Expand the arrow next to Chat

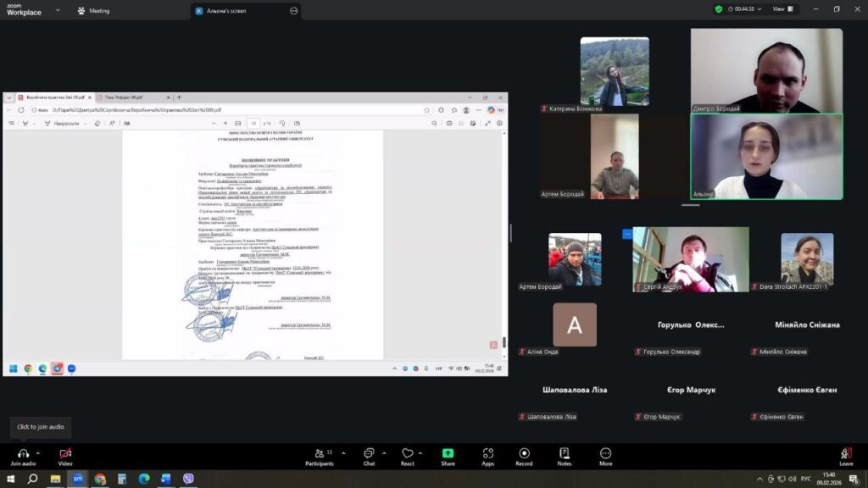[x=384, y=452]
